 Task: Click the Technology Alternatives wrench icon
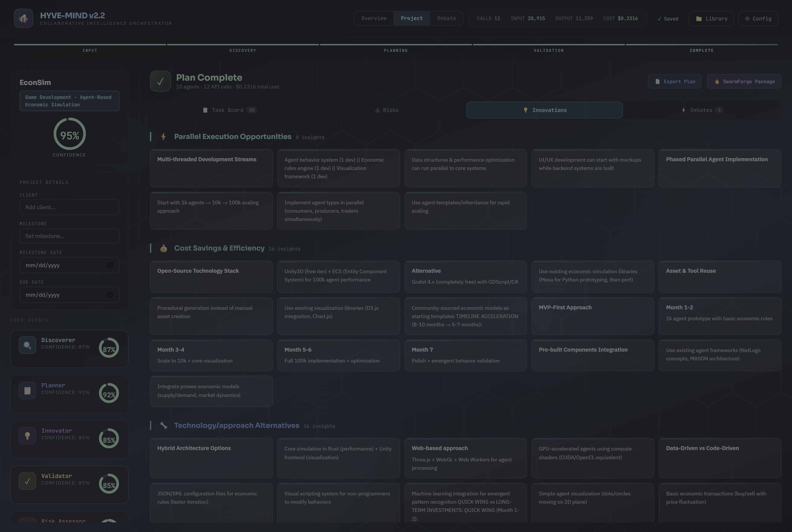click(163, 425)
